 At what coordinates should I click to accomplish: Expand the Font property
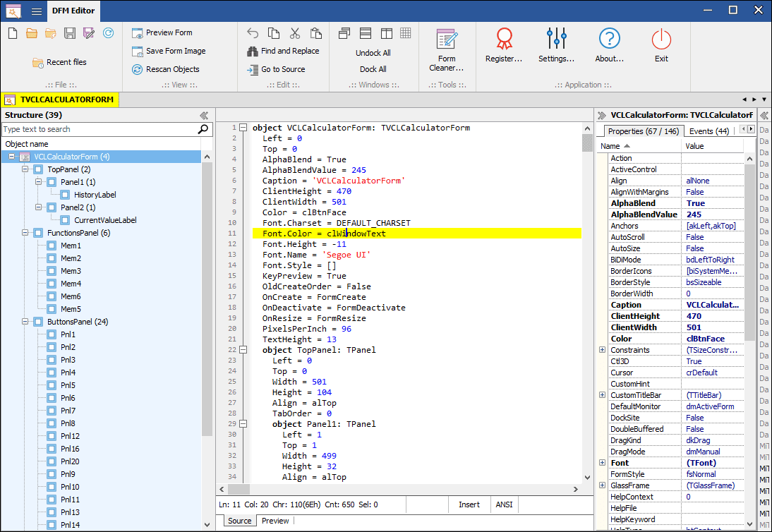602,463
